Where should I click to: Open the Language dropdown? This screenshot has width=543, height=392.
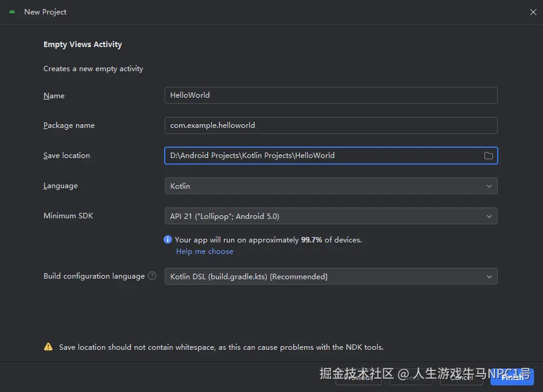331,186
